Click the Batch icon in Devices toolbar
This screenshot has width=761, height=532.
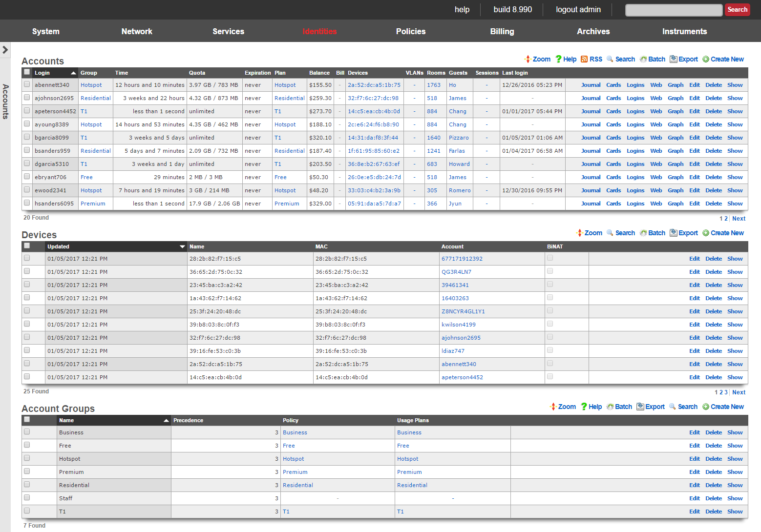tap(643, 233)
